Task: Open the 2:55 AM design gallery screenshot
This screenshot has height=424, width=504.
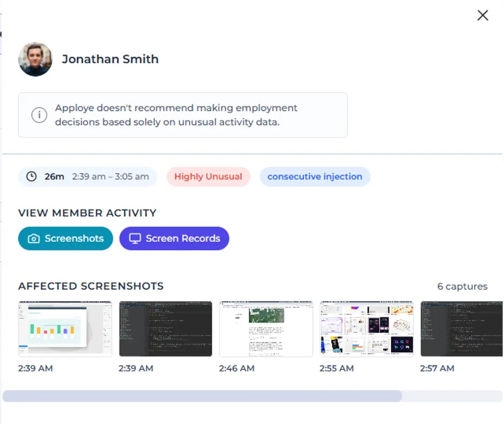Action: [366, 329]
